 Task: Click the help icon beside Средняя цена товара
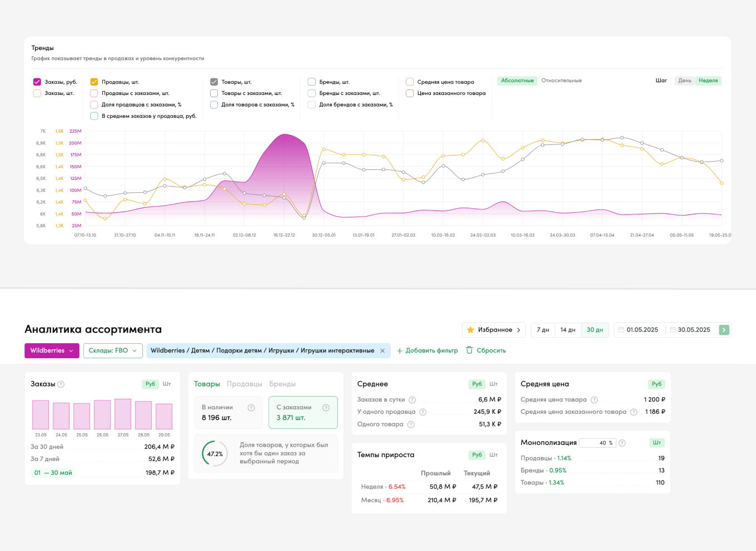[594, 400]
